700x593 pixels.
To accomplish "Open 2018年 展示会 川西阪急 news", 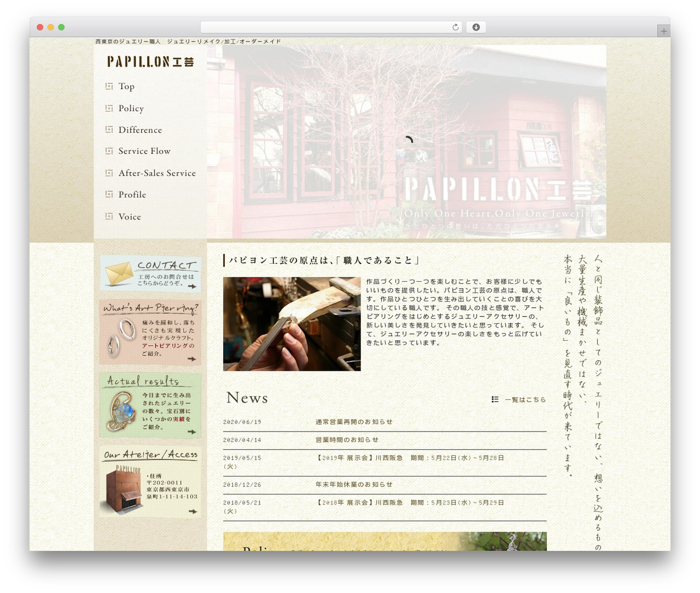I will (x=410, y=503).
